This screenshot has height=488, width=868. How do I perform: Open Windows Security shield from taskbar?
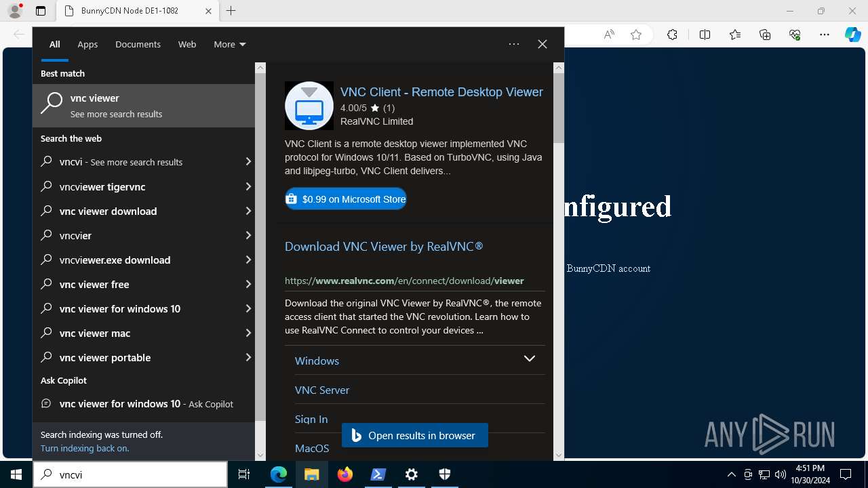point(445,474)
